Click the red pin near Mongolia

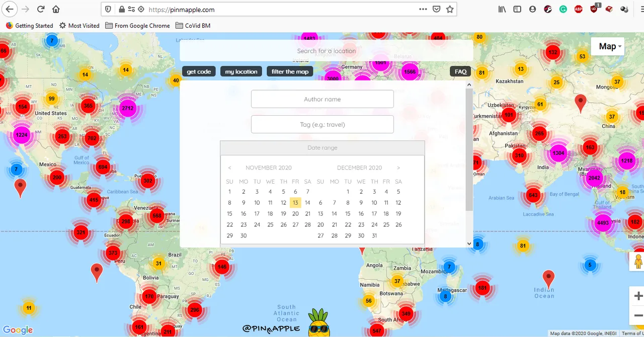[x=581, y=103]
